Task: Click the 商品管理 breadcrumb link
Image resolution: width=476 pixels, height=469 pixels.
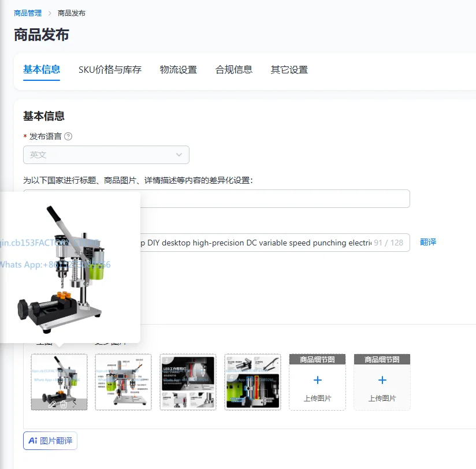Action: pos(28,13)
